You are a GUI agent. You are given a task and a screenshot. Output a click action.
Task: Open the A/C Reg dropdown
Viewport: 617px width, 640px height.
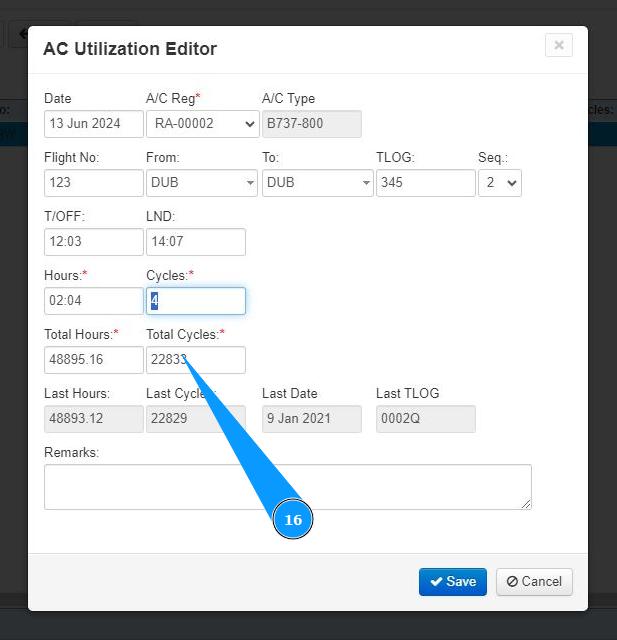pyautogui.click(x=202, y=124)
